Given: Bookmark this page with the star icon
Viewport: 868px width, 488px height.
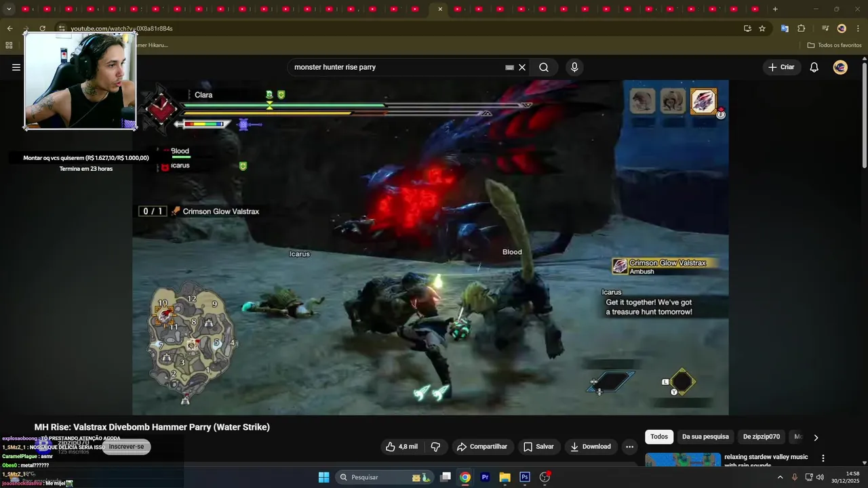Looking at the screenshot, I should pyautogui.click(x=762, y=28).
